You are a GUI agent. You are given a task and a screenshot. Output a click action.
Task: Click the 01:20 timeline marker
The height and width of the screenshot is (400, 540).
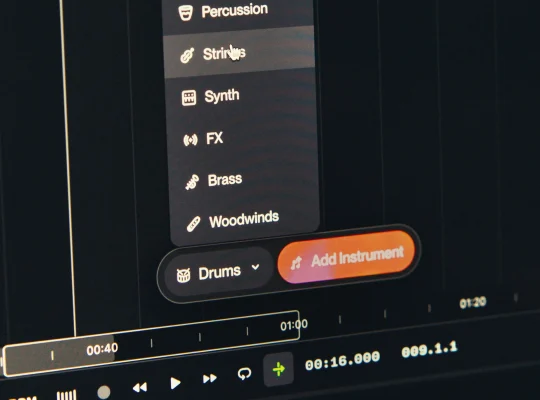click(473, 303)
